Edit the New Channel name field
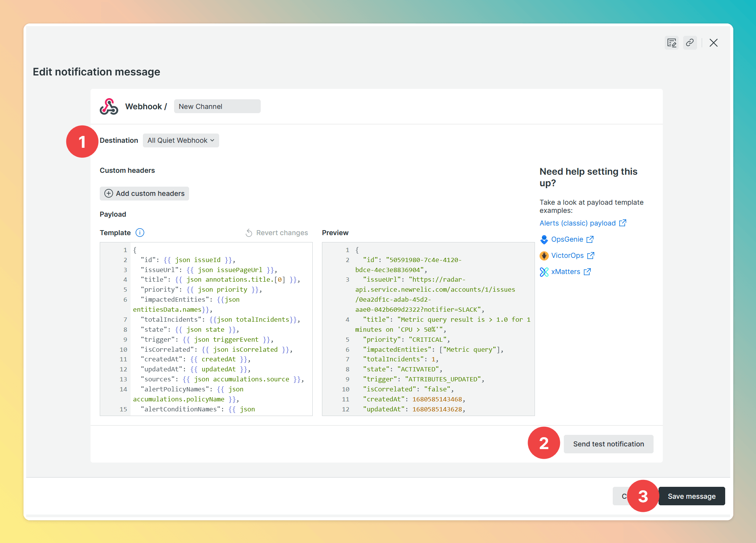This screenshot has height=543, width=756. [217, 107]
